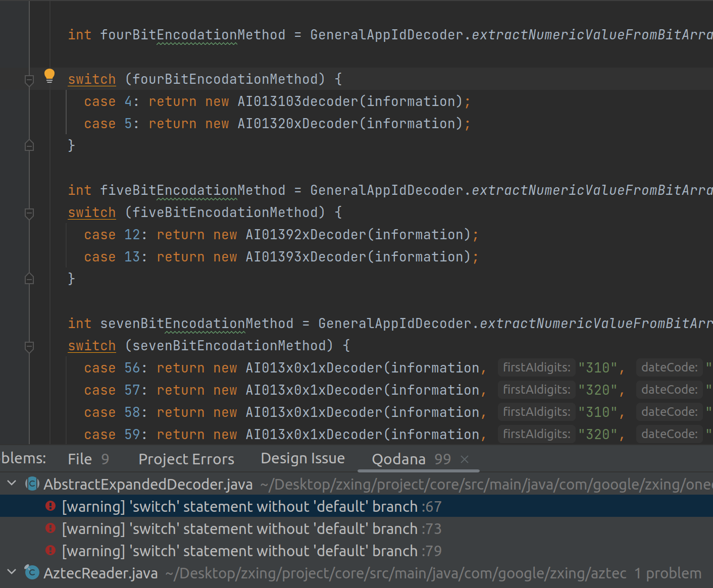
Task: Click the underlined switch keyword in the editor
Action: click(91, 79)
